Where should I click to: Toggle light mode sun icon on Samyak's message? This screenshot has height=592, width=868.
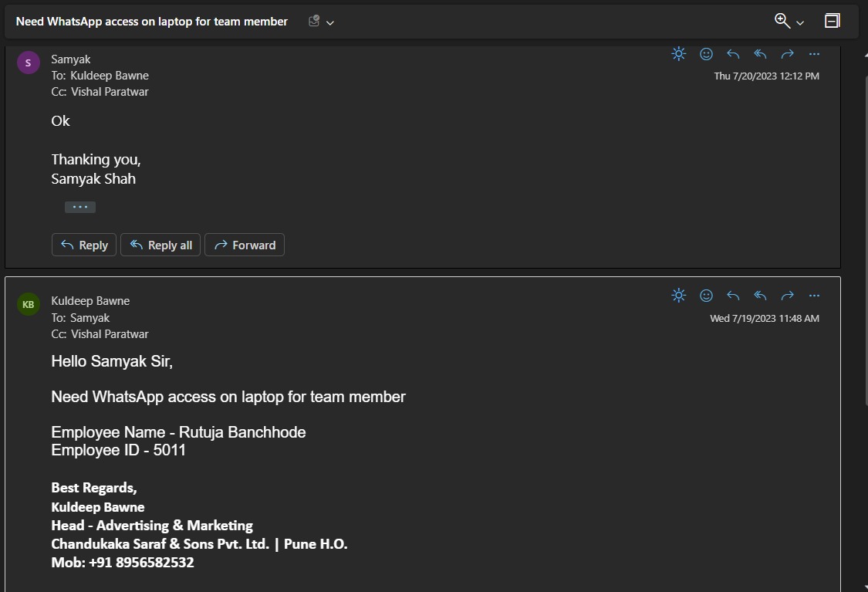679,54
